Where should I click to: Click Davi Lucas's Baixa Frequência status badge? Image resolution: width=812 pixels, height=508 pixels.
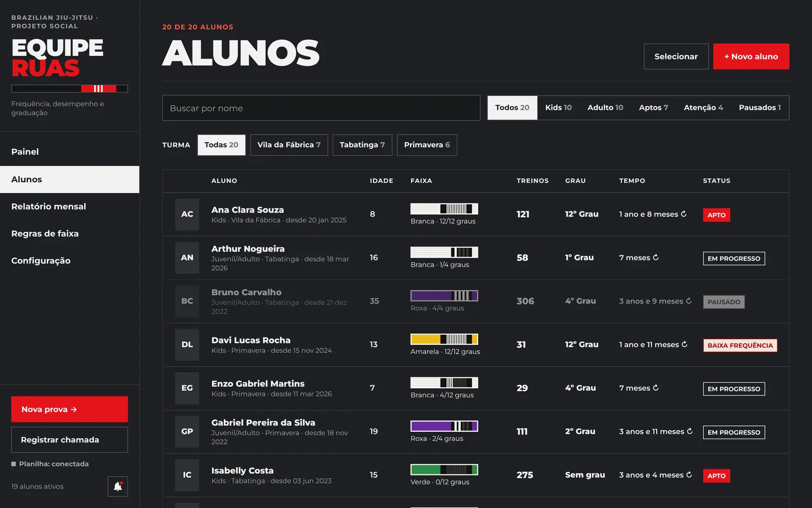(740, 345)
